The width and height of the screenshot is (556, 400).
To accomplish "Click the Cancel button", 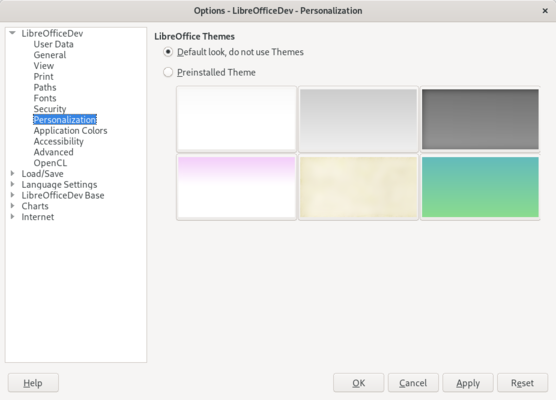I will coord(413,383).
